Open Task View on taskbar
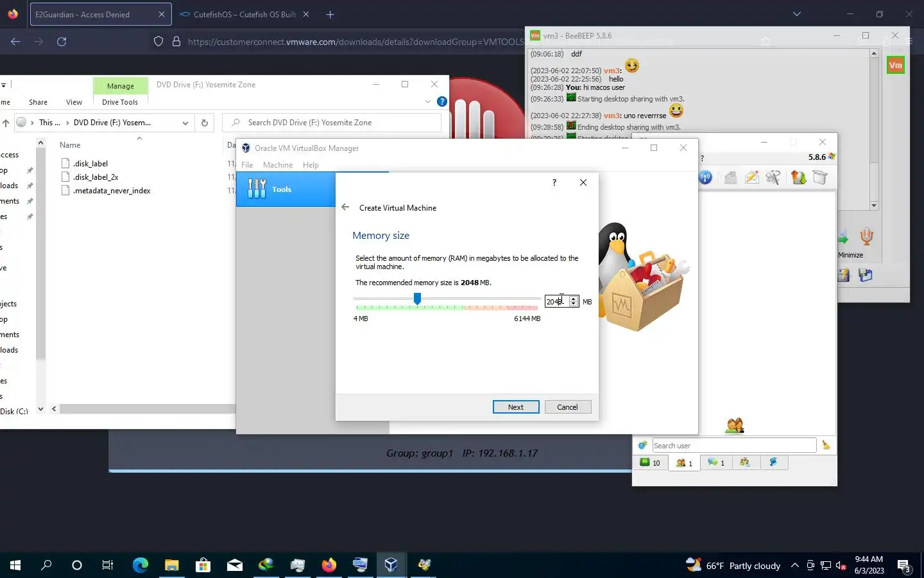 (x=108, y=565)
